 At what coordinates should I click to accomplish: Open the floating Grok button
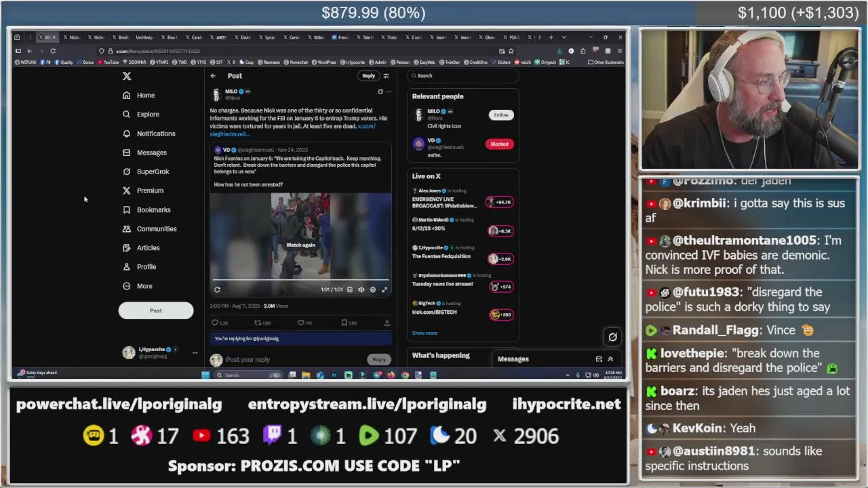(612, 337)
